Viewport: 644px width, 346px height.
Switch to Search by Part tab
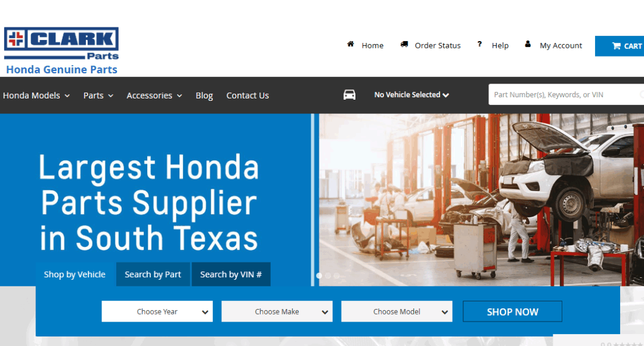153,274
